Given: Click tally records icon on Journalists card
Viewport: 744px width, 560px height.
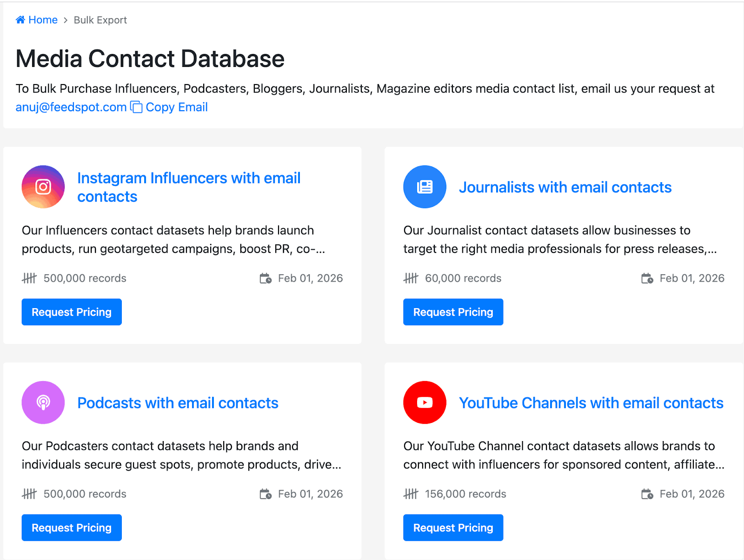Looking at the screenshot, I should pos(411,278).
